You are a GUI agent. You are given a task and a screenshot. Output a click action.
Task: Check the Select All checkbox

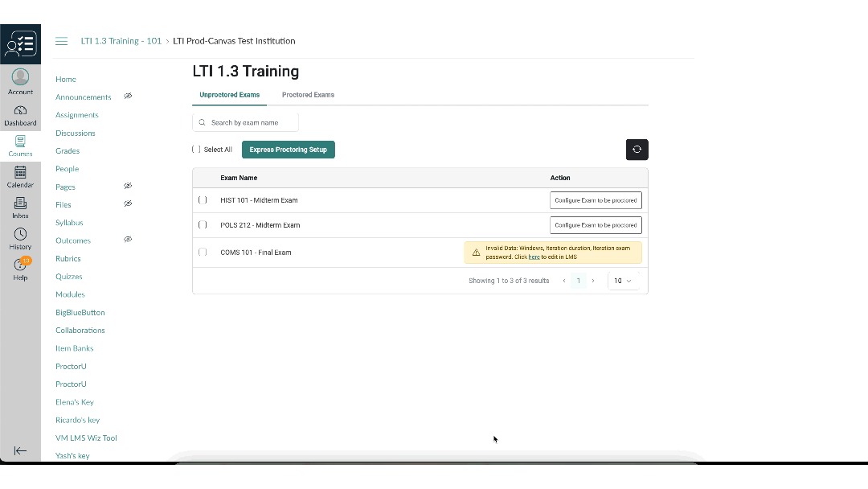196,150
